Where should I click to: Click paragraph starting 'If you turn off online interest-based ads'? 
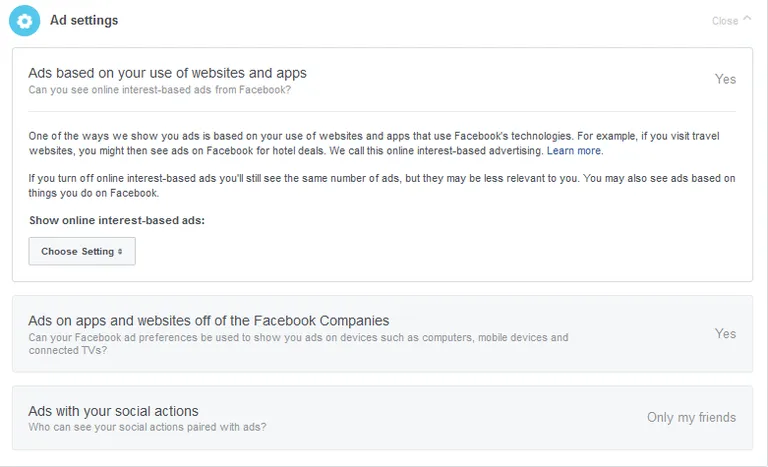(382, 185)
